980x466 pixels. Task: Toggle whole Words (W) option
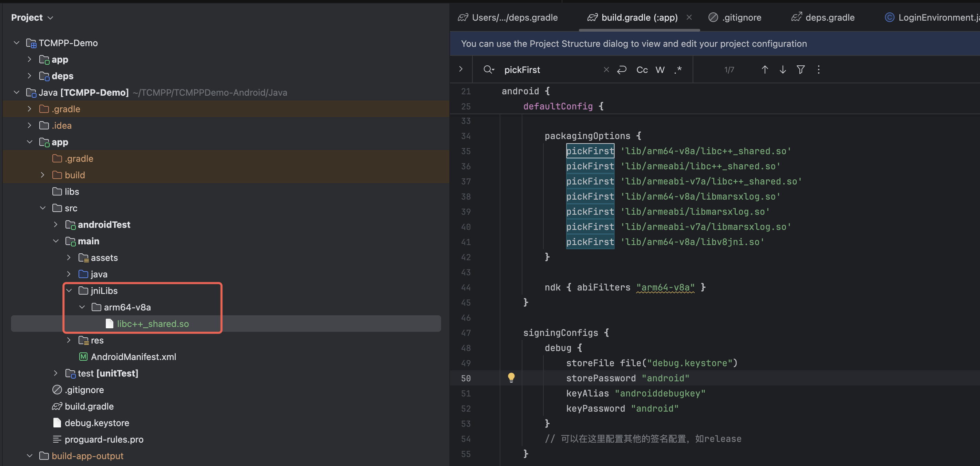pyautogui.click(x=660, y=70)
